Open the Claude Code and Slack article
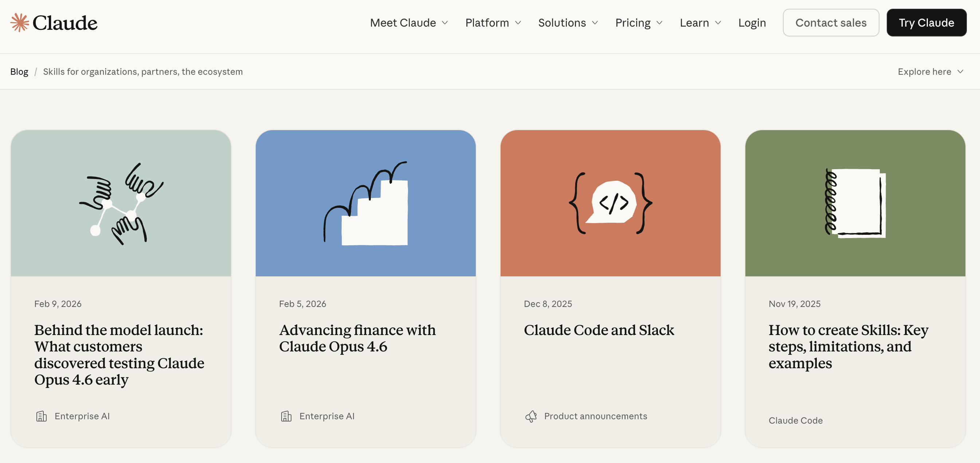The height and width of the screenshot is (463, 980). pyautogui.click(x=599, y=330)
